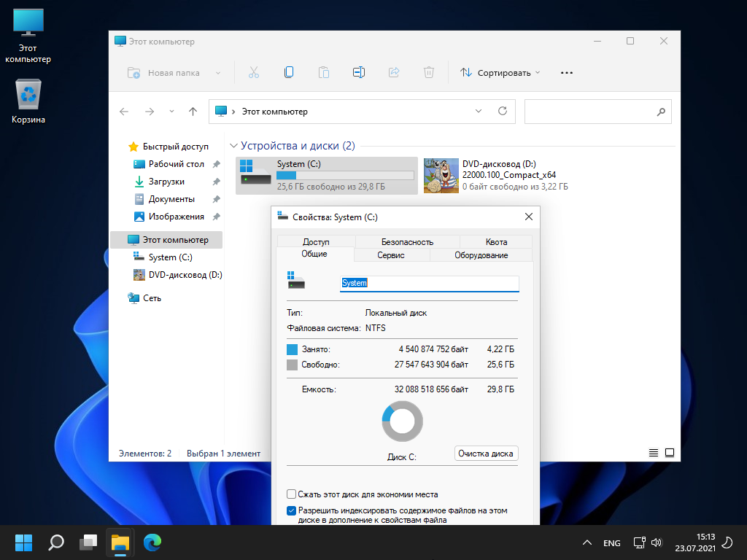Collapse Устройства и диски group
Viewport: 747px width, 560px height.
(233, 146)
